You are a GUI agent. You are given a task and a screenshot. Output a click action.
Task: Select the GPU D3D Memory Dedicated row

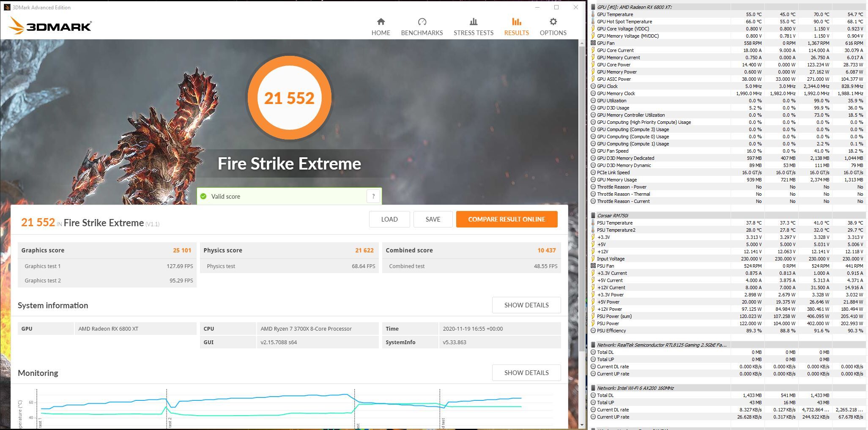point(727,158)
